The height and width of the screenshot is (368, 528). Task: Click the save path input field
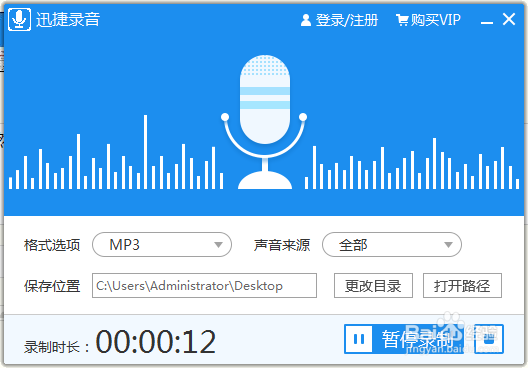[x=204, y=286]
